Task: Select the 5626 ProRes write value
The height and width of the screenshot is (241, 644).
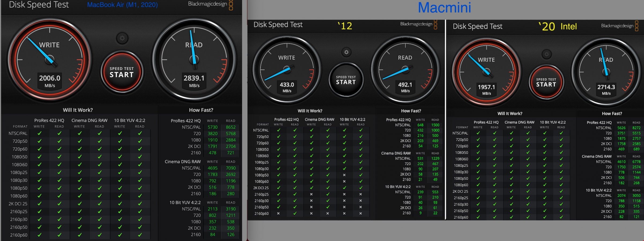Action: 621,128
